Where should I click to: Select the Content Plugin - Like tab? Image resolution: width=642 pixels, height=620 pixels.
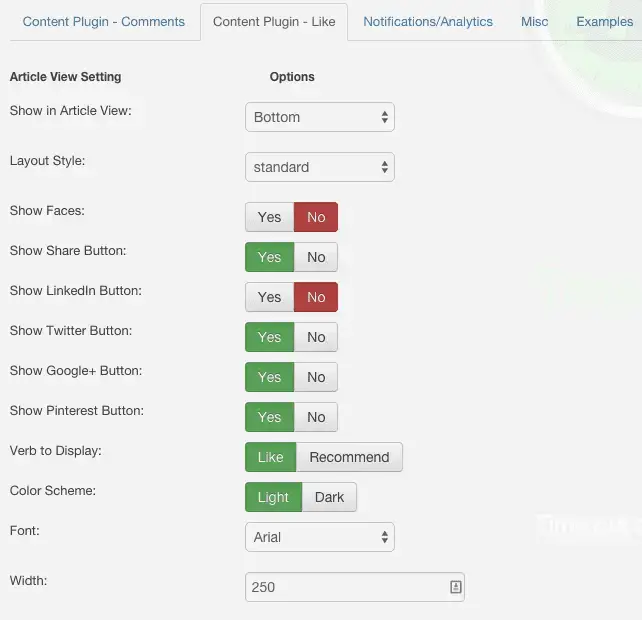click(x=274, y=21)
